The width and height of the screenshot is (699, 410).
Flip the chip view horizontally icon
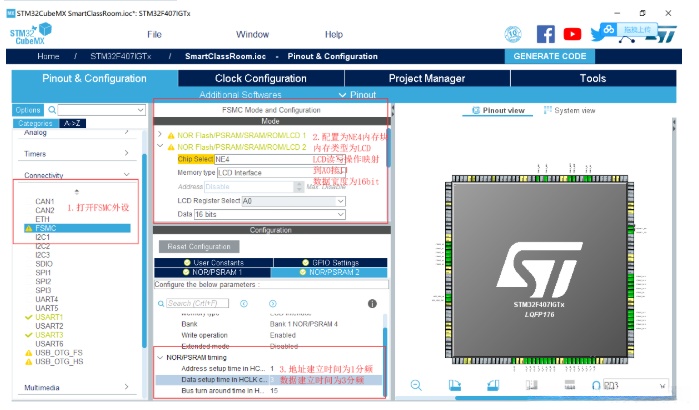[x=531, y=385]
